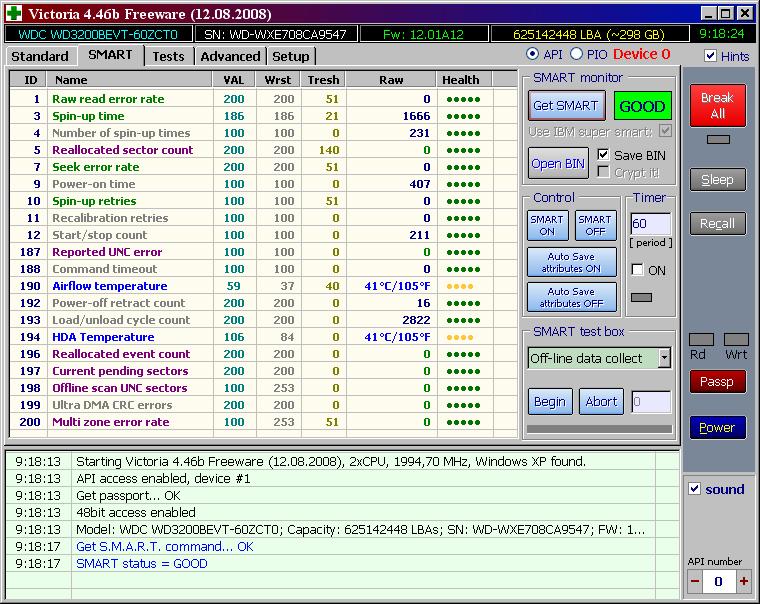Select the API access radio button
760x604 pixels.
click(x=532, y=54)
